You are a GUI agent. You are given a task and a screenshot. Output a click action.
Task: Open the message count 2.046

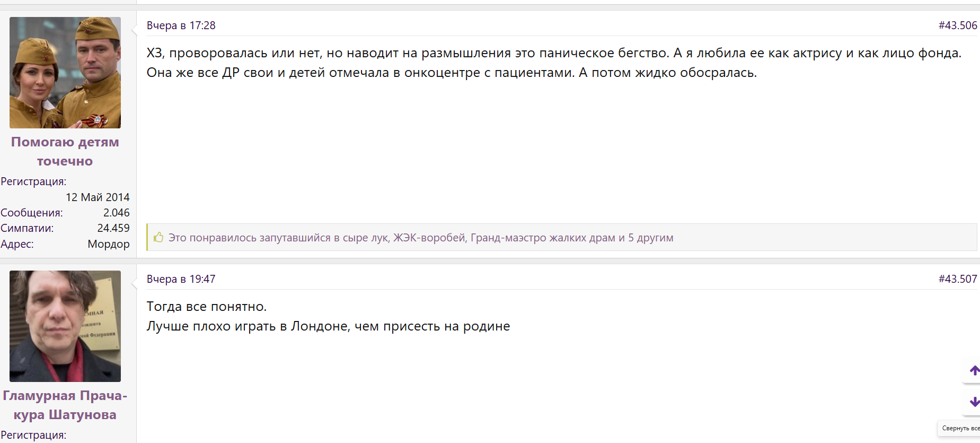(116, 213)
